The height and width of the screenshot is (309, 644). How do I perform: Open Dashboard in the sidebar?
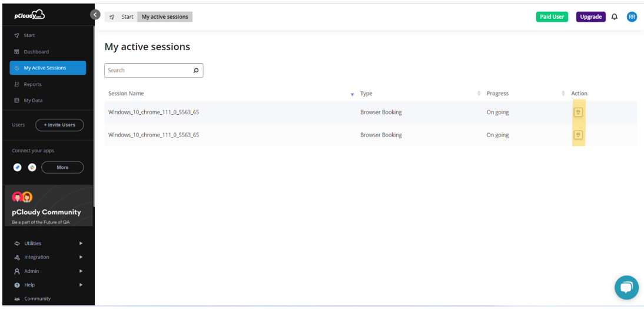point(36,52)
